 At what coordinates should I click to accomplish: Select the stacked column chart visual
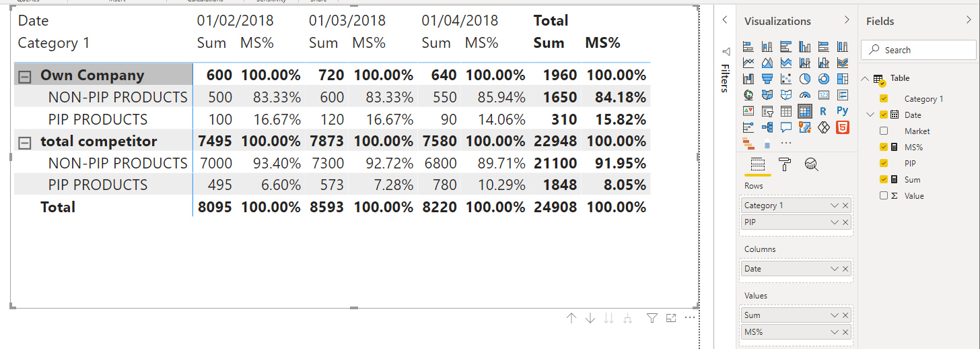click(x=767, y=46)
